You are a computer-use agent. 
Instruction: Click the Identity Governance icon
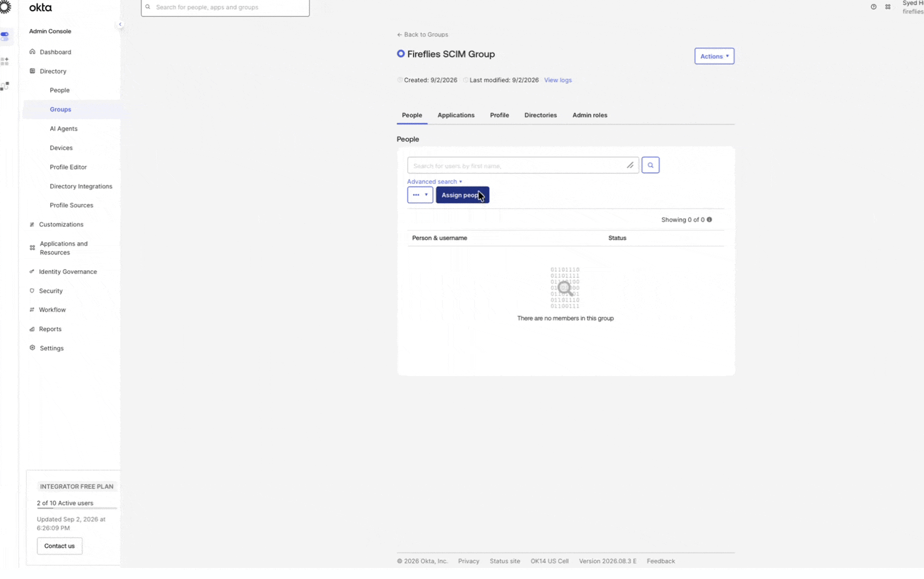[x=32, y=272]
